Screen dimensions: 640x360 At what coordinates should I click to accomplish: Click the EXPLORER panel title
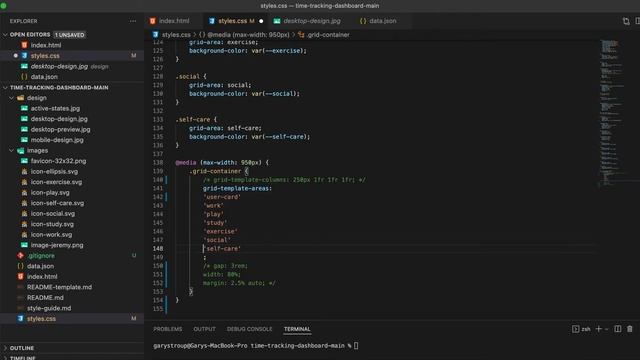click(x=23, y=21)
